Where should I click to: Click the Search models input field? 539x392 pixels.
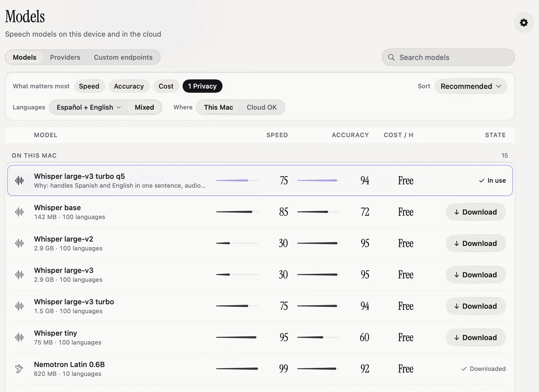pyautogui.click(x=448, y=57)
